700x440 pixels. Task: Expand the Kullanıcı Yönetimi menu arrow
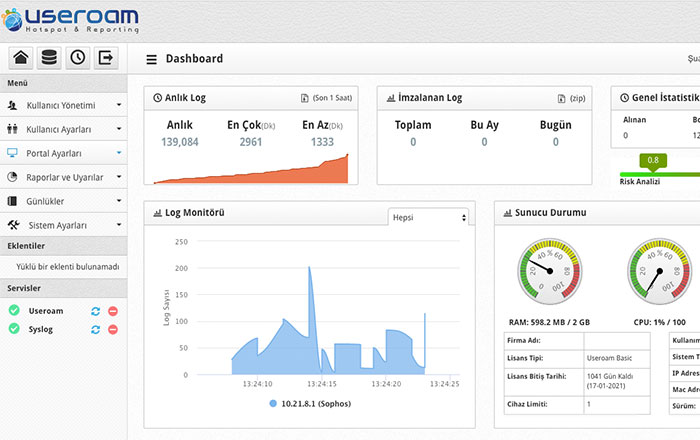pos(119,105)
